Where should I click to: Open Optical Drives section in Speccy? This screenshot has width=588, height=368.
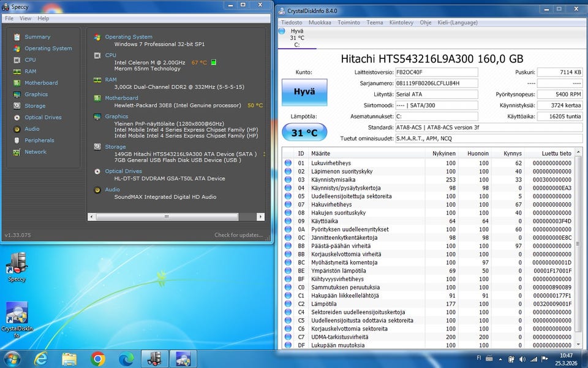pyautogui.click(x=43, y=117)
